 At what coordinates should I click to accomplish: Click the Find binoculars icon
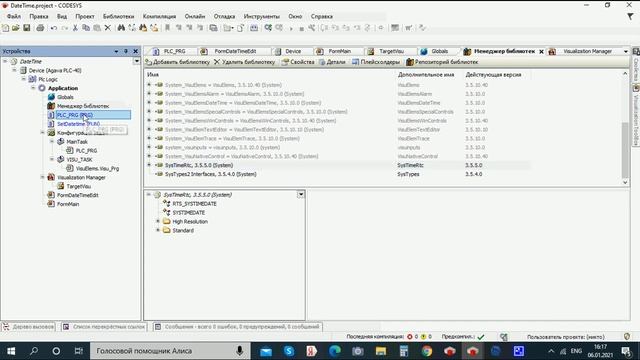(121, 28)
